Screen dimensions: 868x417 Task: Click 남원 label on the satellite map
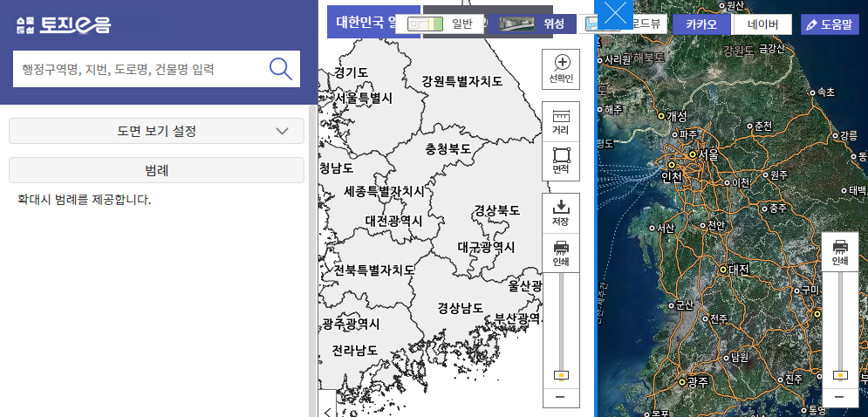(x=740, y=357)
